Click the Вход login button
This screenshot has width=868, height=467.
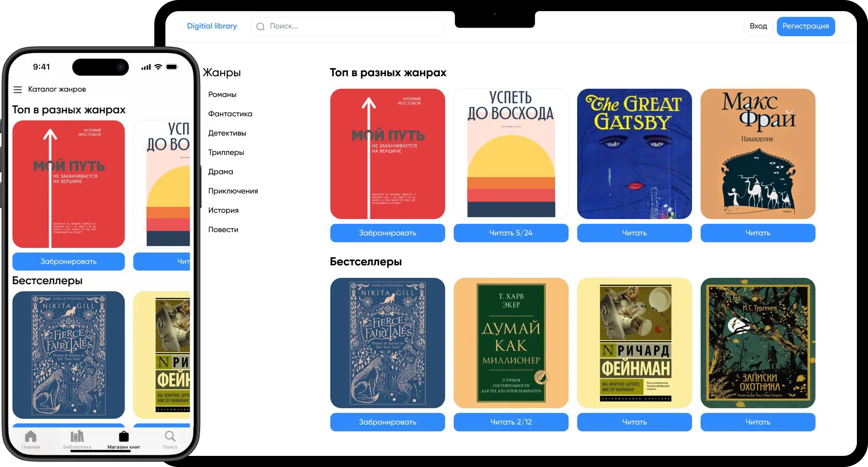[x=759, y=27]
